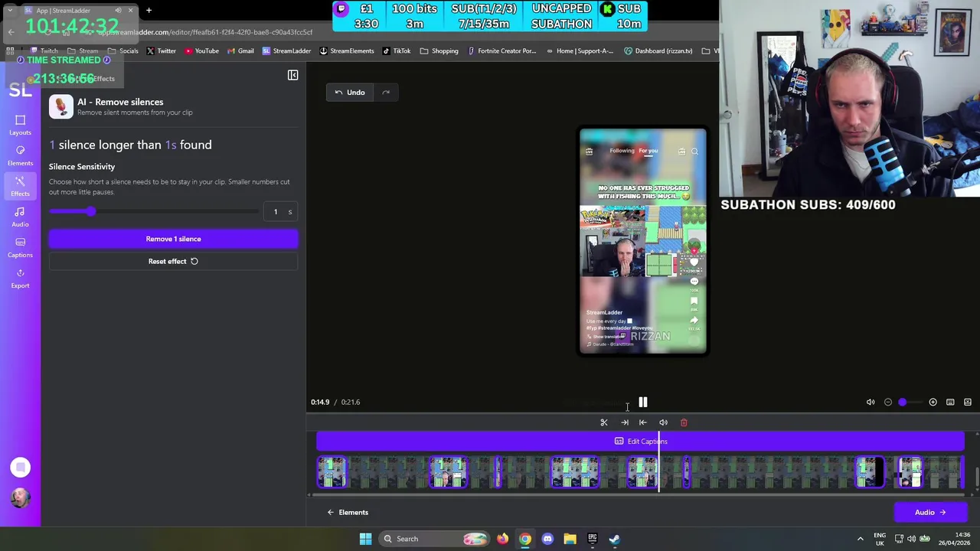Click the vertical video preview

click(x=643, y=241)
